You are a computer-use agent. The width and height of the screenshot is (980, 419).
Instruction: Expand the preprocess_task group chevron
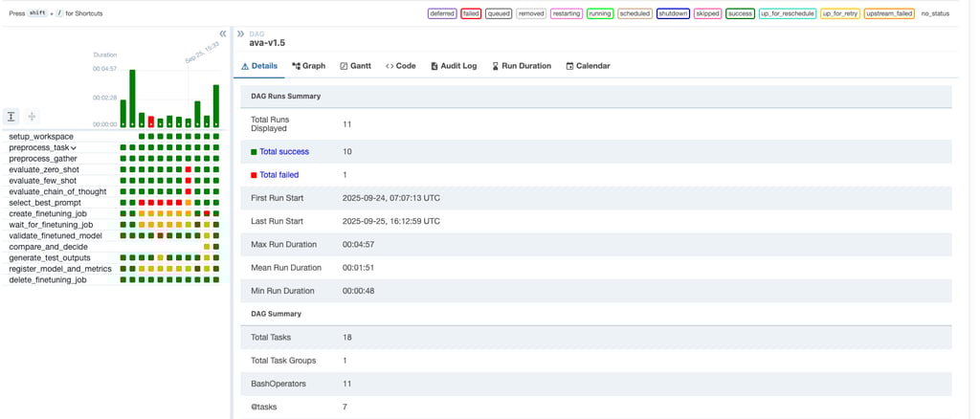coord(74,148)
